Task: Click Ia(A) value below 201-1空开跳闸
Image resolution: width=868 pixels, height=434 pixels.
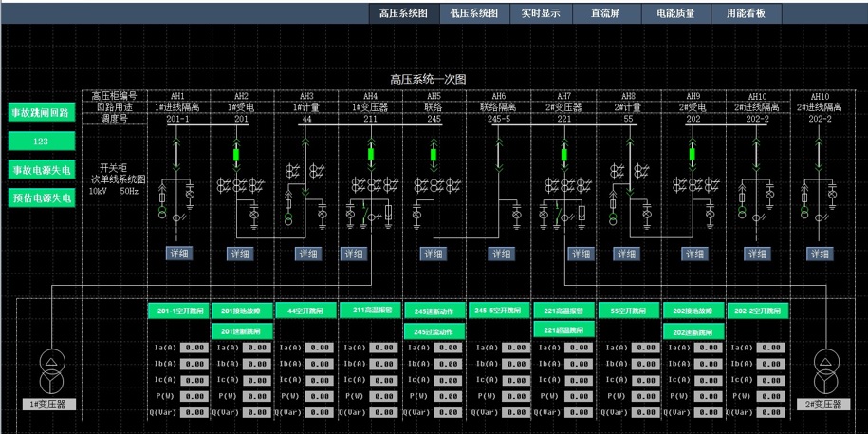Action: pos(194,348)
